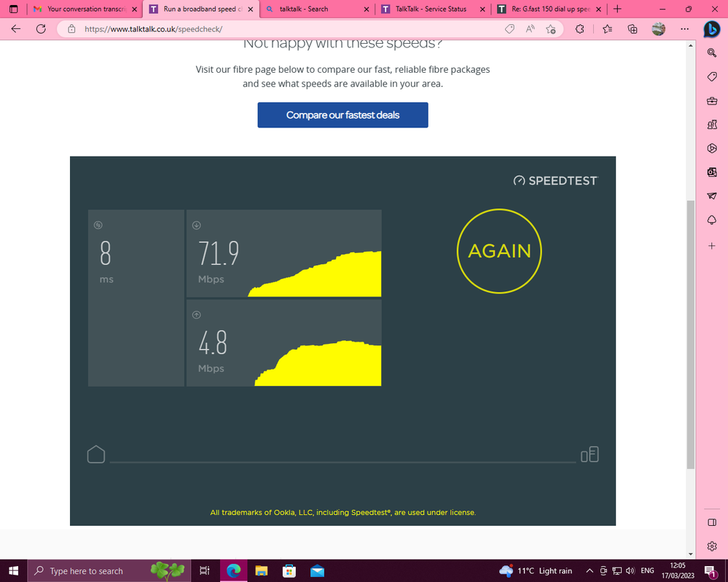
Task: Refresh the page with reload icon
Action: point(41,29)
